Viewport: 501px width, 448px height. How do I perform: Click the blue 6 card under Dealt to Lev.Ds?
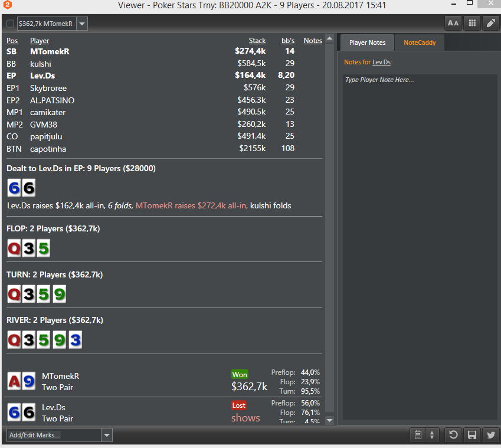[14, 188]
